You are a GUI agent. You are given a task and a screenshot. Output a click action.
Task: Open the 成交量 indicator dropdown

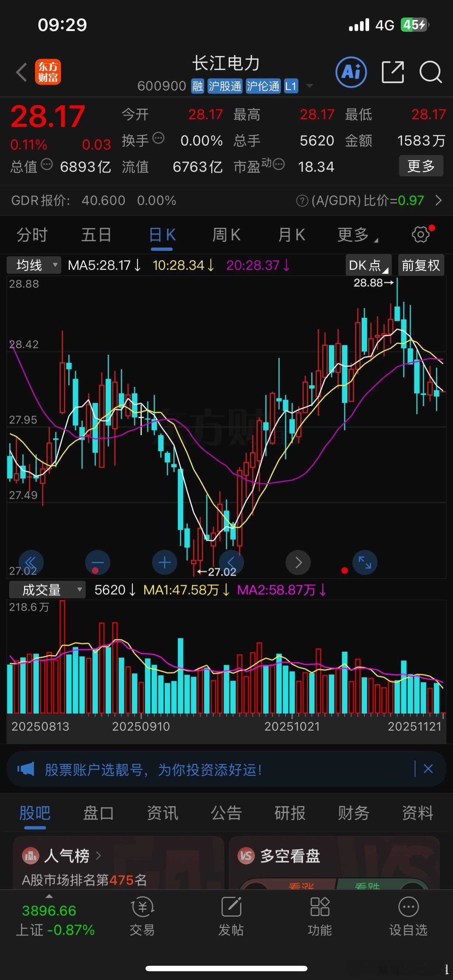click(x=47, y=590)
